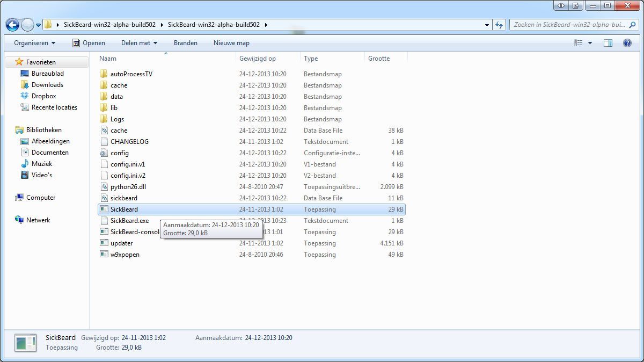Select the updater application icon
Image resolution: width=644 pixels, height=362 pixels.
tap(104, 243)
